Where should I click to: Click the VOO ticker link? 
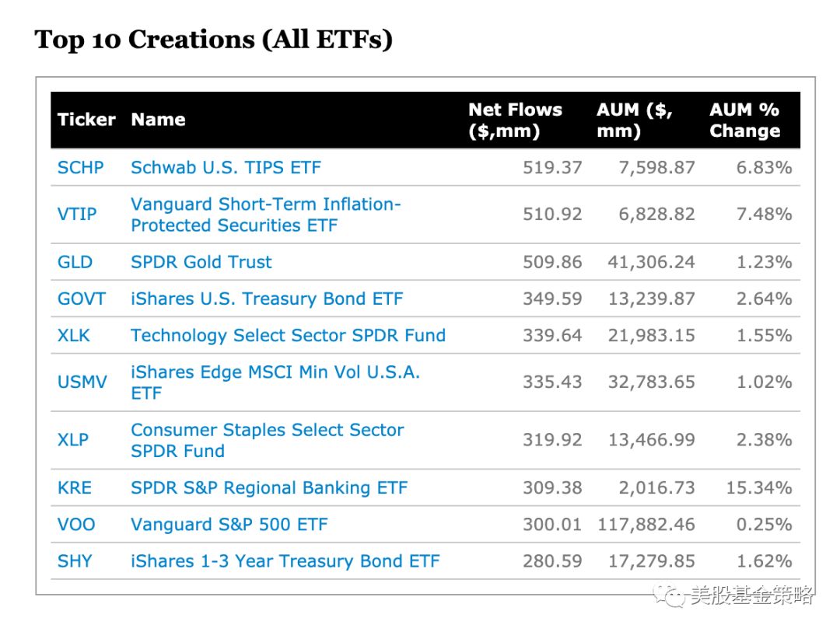pos(76,525)
